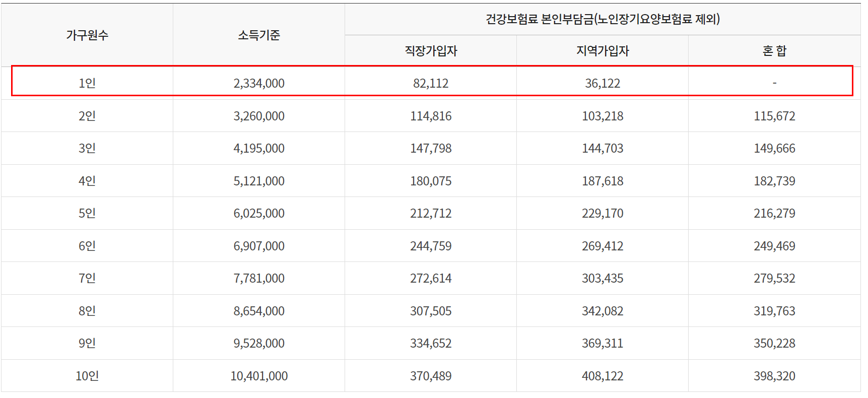Click income value 9,528,000
The height and width of the screenshot is (398, 868).
tap(259, 343)
